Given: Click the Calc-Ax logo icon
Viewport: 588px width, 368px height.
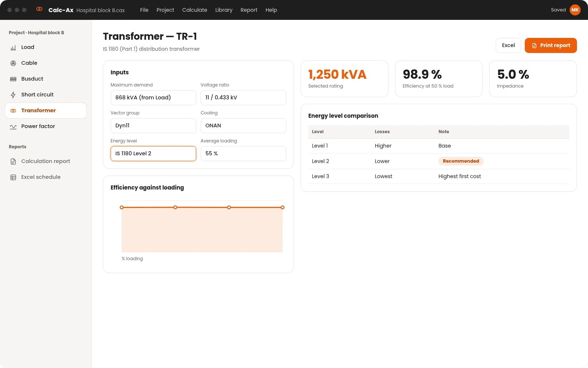Looking at the screenshot, I should click(x=39, y=9).
